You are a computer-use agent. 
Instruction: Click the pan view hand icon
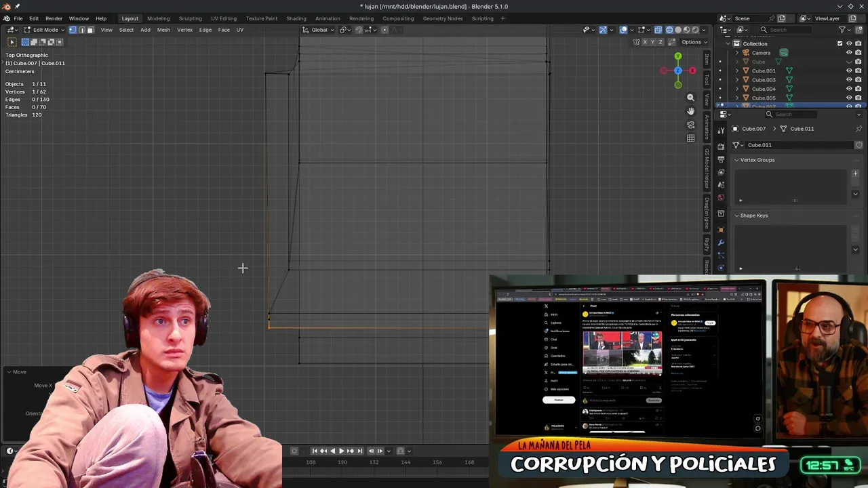coord(690,111)
